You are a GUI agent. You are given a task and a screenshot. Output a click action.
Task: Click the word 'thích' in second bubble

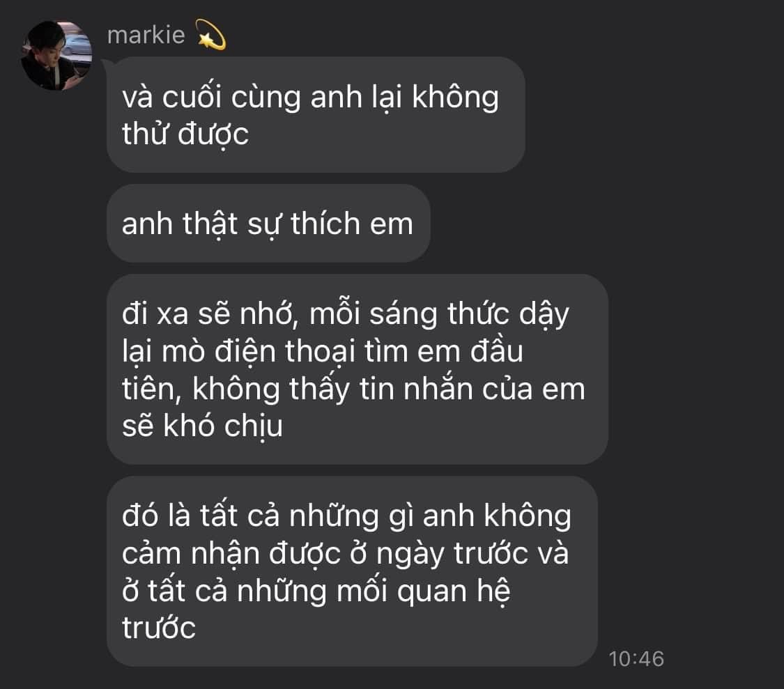[325, 223]
